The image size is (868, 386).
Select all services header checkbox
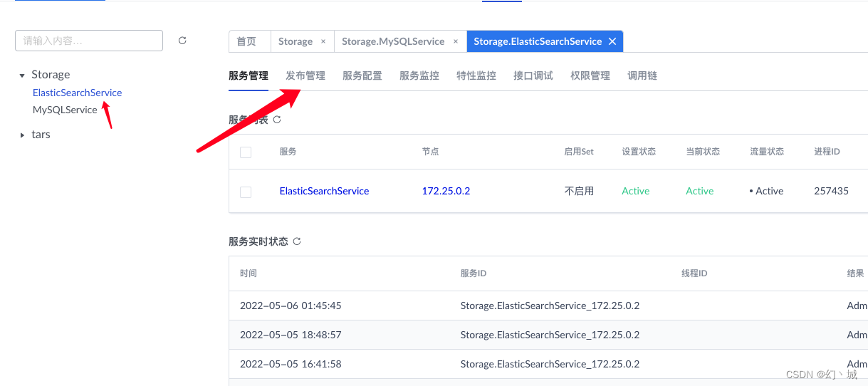[246, 152]
